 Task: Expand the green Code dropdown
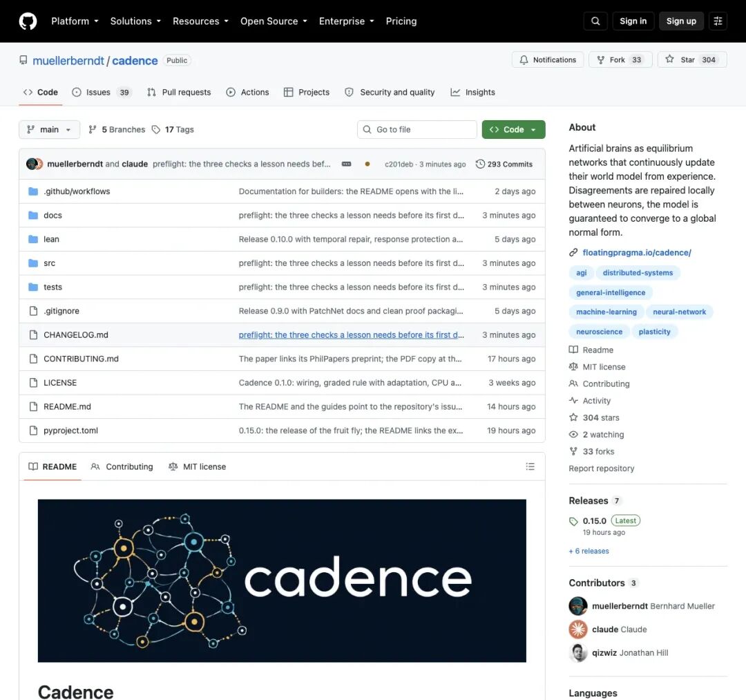(513, 129)
